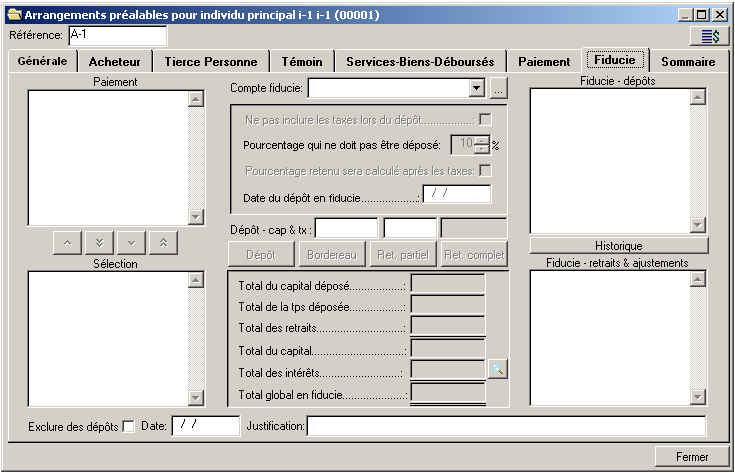Open the browse button next to Compte fiducie
Screen dimensions: 735x473
click(x=499, y=89)
